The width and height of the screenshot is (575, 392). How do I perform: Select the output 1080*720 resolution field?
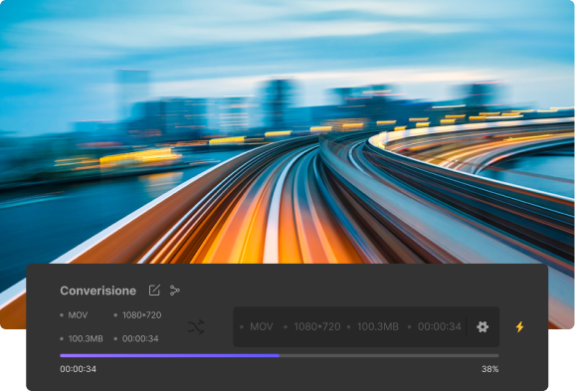[317, 326]
